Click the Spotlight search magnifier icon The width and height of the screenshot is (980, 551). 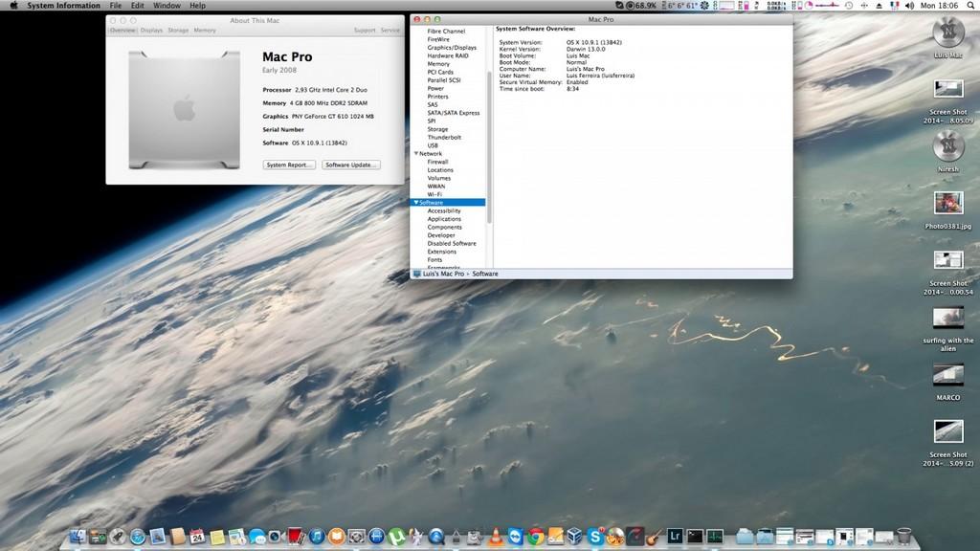pyautogui.click(x=969, y=6)
